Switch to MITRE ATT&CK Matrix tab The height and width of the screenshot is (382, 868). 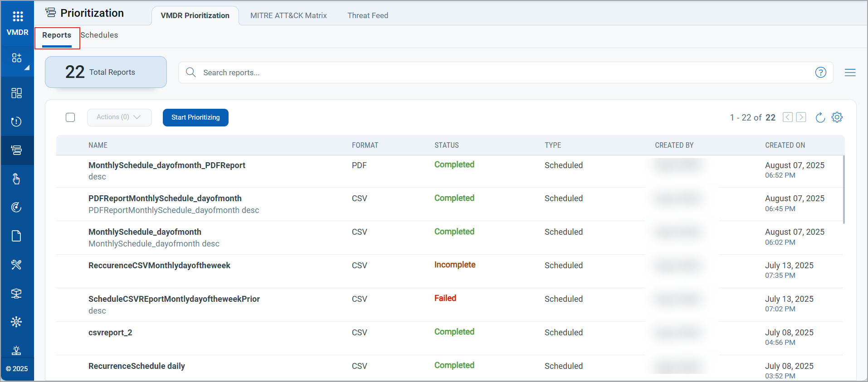click(x=288, y=15)
